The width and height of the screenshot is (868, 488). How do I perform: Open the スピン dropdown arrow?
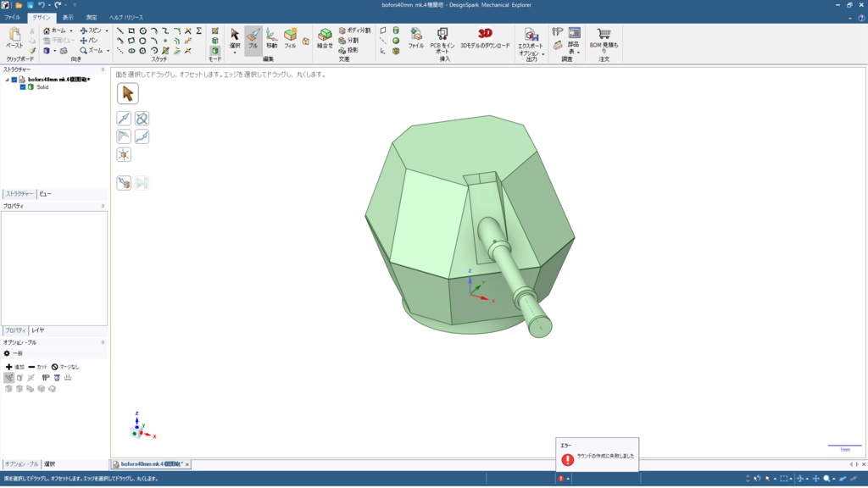pyautogui.click(x=107, y=31)
